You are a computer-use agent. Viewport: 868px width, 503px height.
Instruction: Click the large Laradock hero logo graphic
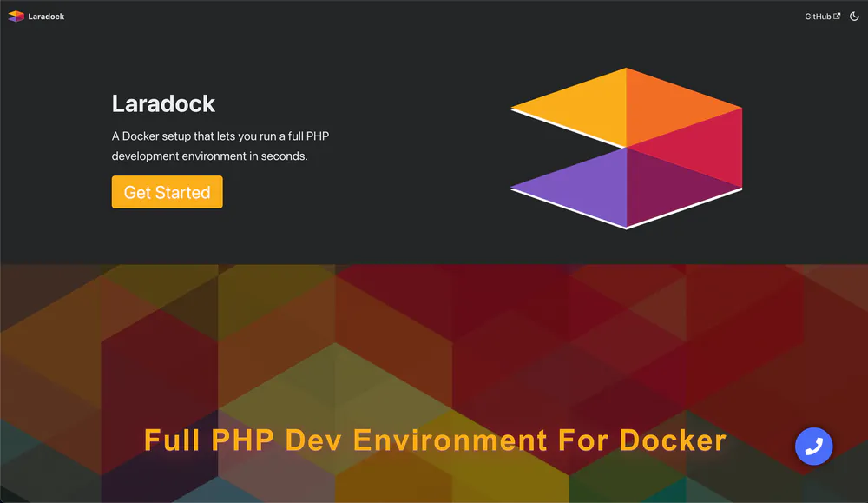tap(627, 148)
